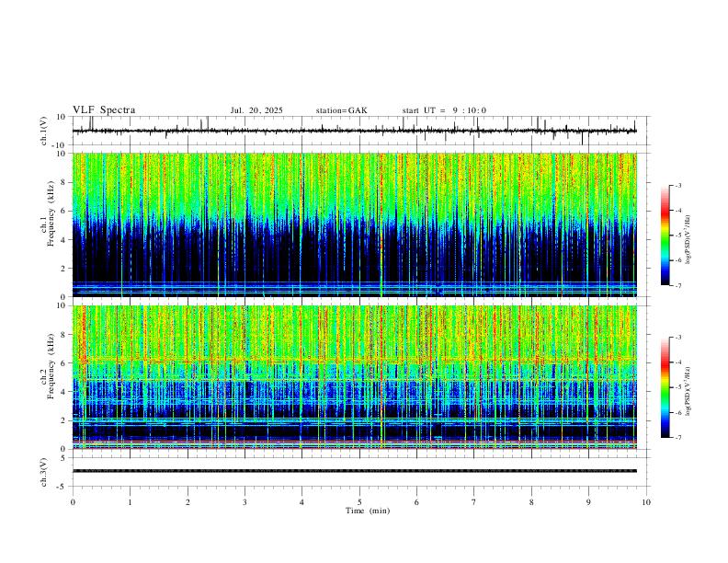Click the "ch.3(V)" axis label
Screen dimensions: 728x563
pos(44,472)
